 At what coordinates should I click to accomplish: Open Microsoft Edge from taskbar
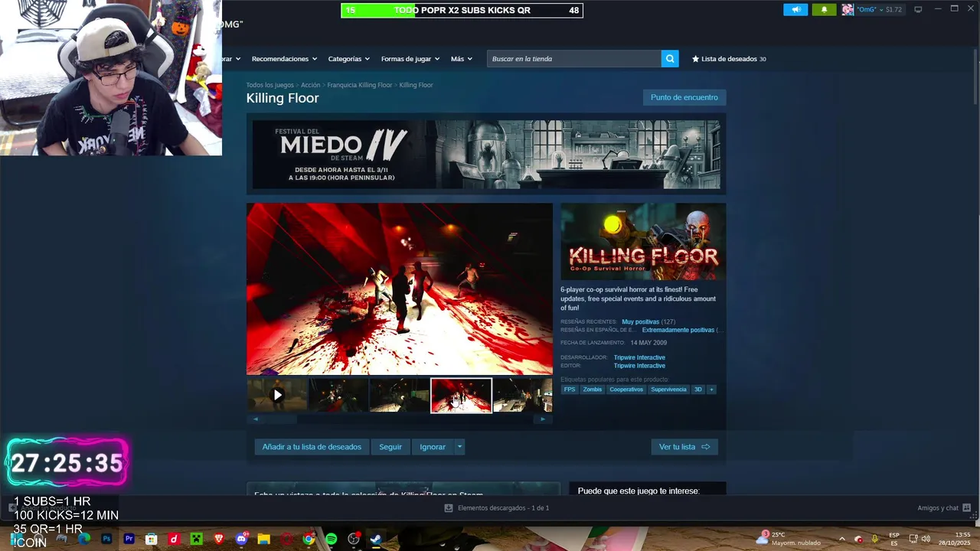(x=84, y=539)
